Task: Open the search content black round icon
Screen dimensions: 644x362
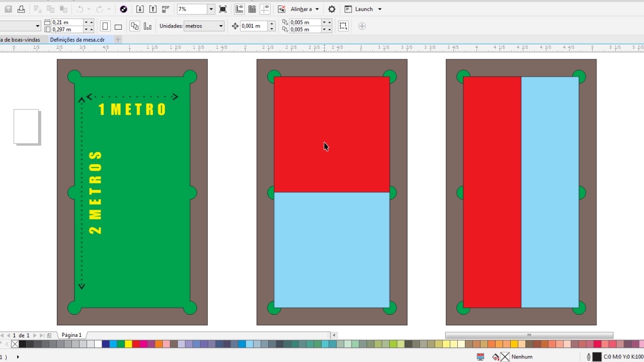Action: point(123,9)
